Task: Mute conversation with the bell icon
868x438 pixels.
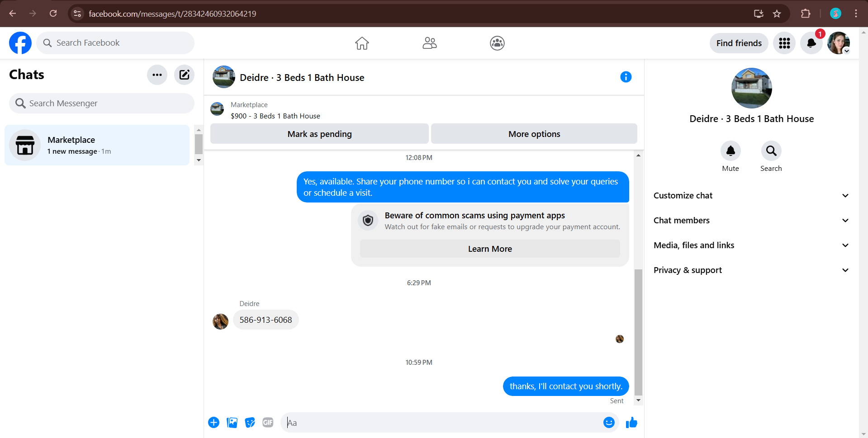Action: tap(730, 151)
